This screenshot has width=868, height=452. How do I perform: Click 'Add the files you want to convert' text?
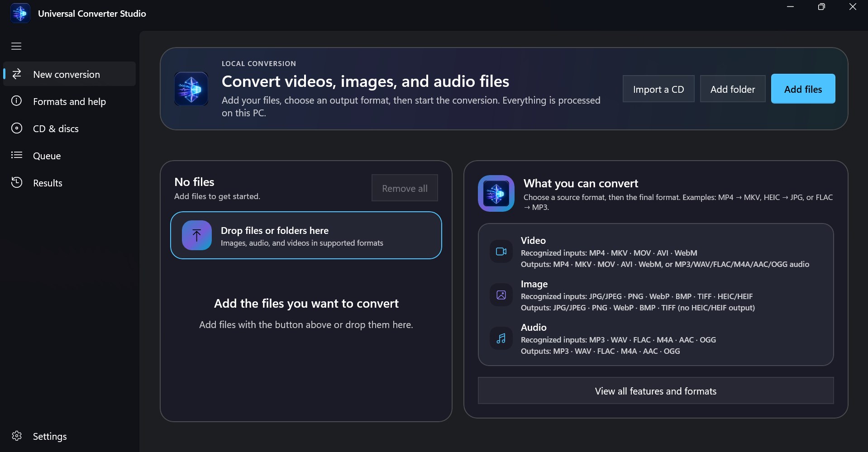tap(306, 303)
